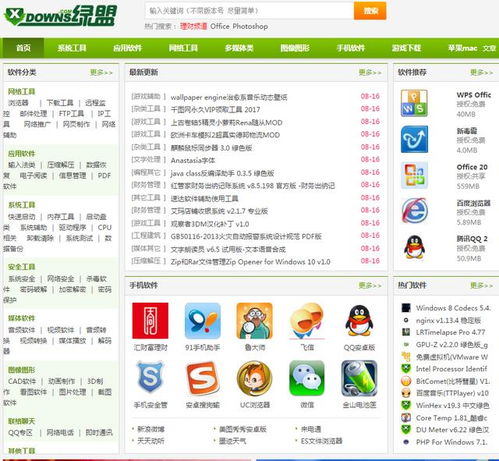Switch to the game download navigation tab
The image size is (499, 461).
point(406,48)
